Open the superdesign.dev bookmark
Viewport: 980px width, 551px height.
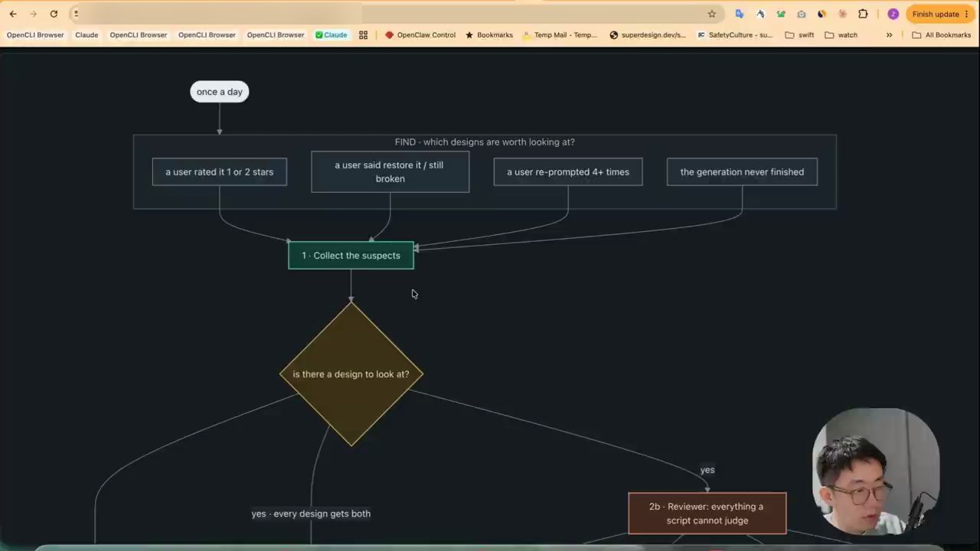(x=648, y=35)
